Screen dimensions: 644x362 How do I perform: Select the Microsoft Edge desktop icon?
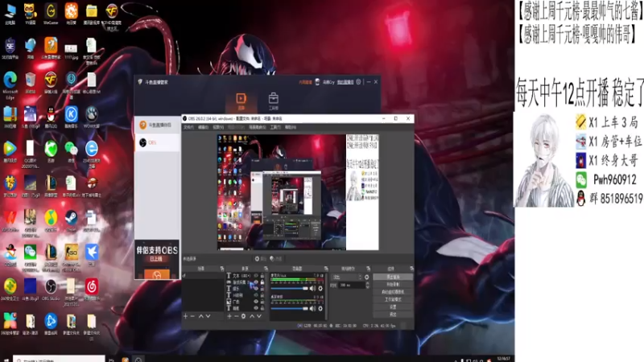tap(10, 84)
